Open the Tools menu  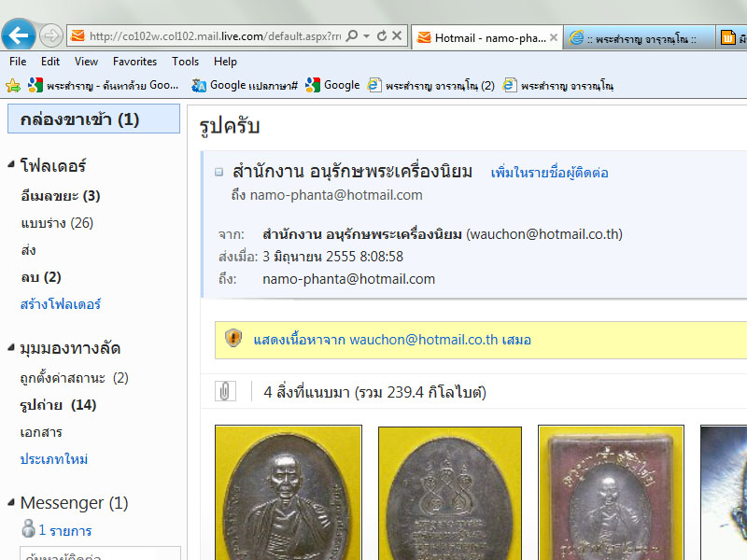(185, 62)
